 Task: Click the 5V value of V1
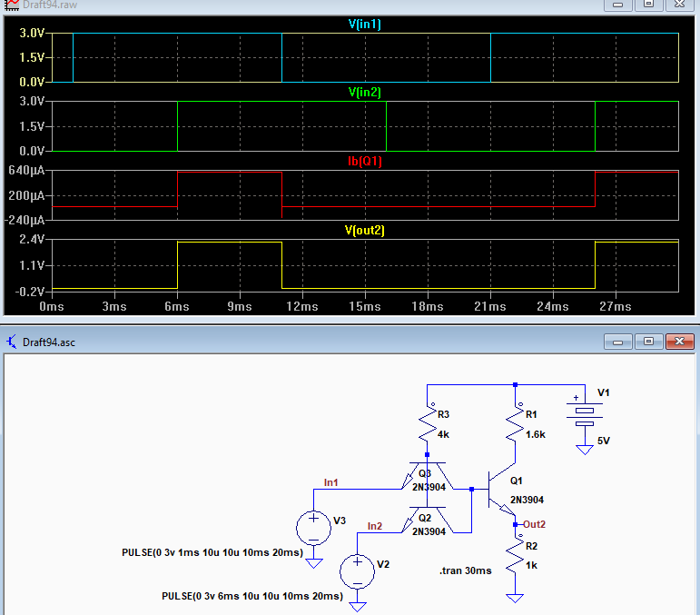coord(604,441)
